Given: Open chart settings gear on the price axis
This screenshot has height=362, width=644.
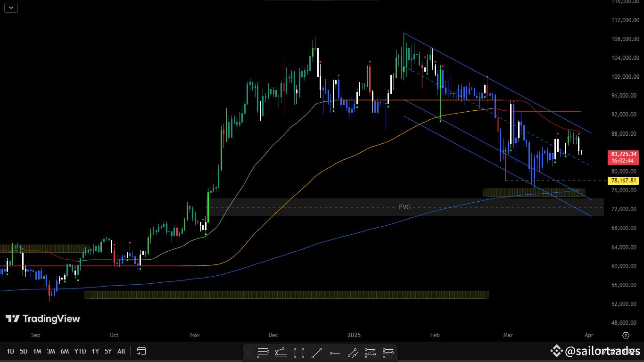Looking at the screenshot, I should (626, 336).
